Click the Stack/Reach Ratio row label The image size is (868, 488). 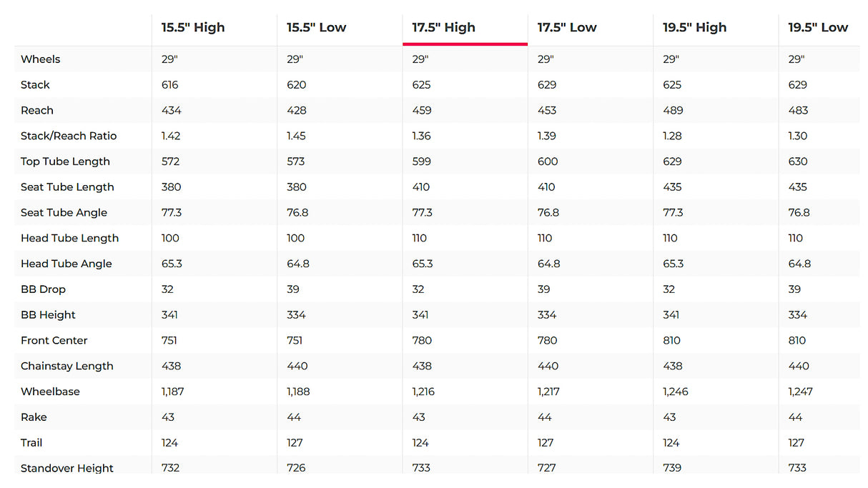(x=69, y=136)
